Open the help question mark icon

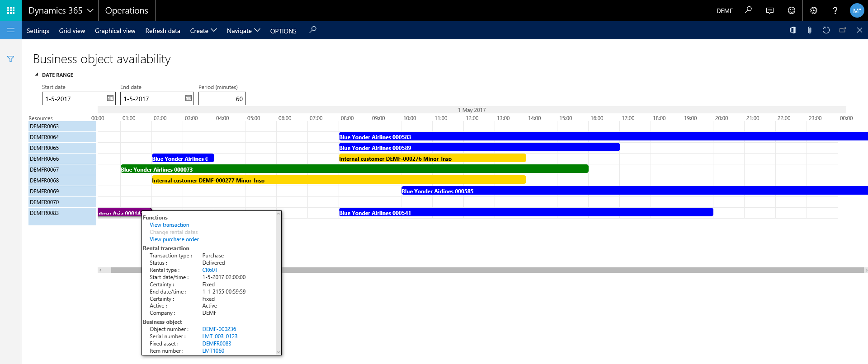point(835,10)
